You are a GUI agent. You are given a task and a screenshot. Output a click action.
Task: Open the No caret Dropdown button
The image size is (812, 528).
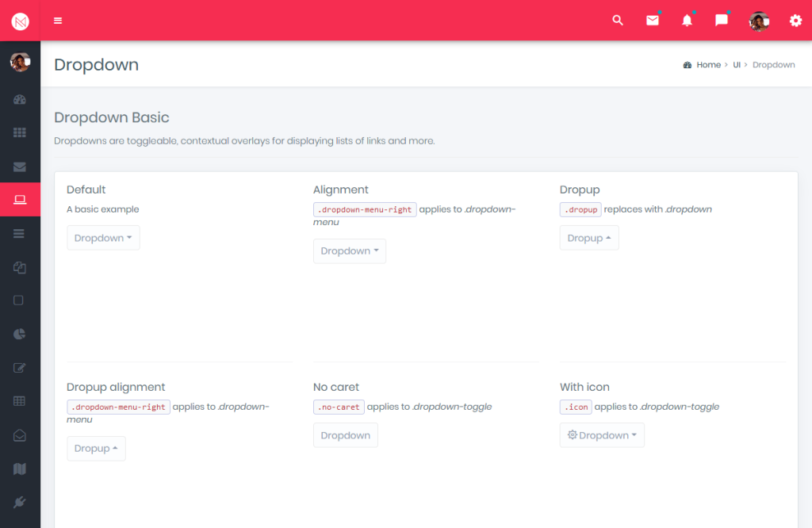[346, 435]
